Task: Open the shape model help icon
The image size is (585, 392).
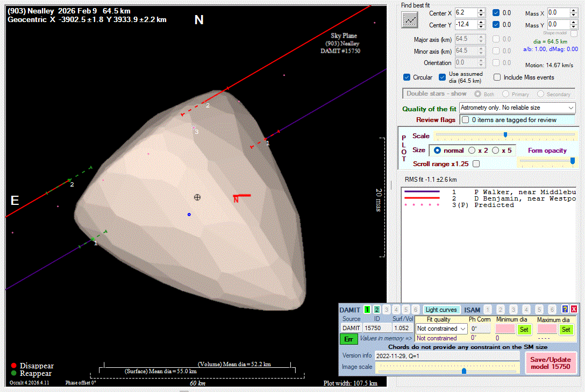Action: coord(565,310)
